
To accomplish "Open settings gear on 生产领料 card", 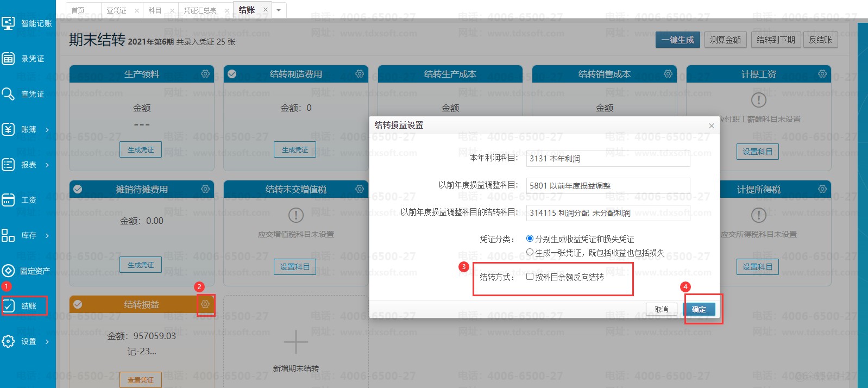I will 205,74.
